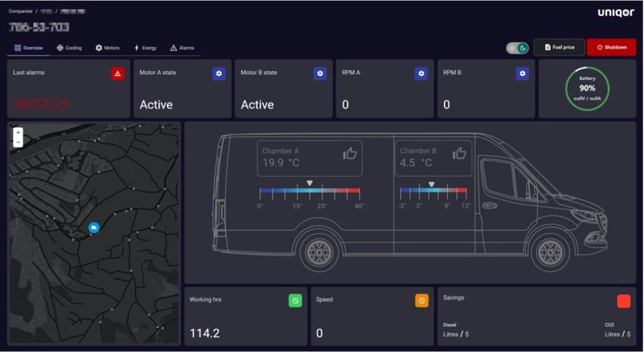
Task: Click the Chamber A thumbs-up icon
Action: point(350,154)
